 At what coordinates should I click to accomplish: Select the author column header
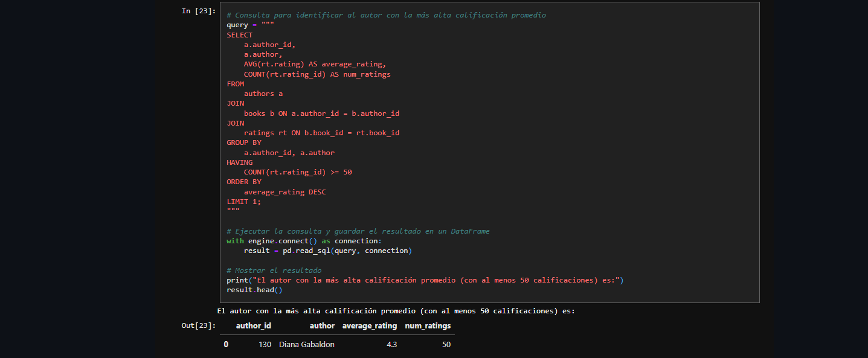(322, 325)
